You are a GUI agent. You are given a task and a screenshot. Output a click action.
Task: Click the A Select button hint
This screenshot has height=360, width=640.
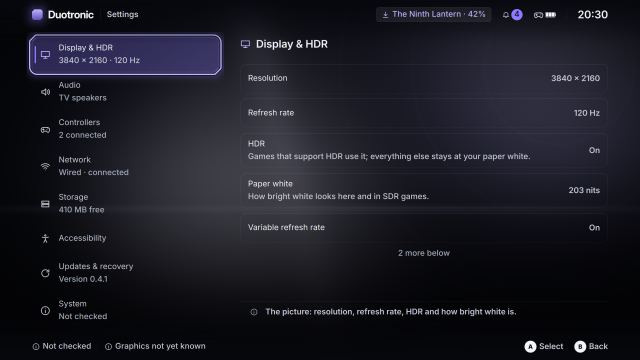544,347
